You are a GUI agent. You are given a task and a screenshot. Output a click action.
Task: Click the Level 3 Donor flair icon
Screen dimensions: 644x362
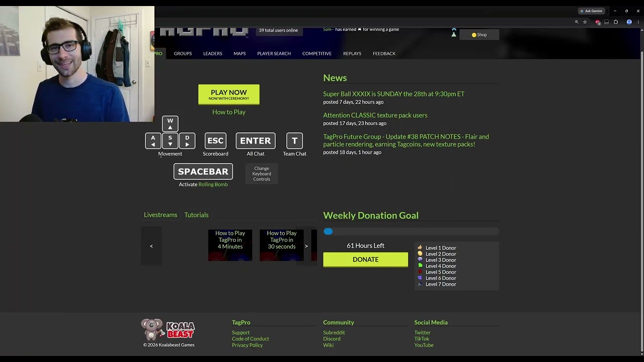tap(420, 260)
